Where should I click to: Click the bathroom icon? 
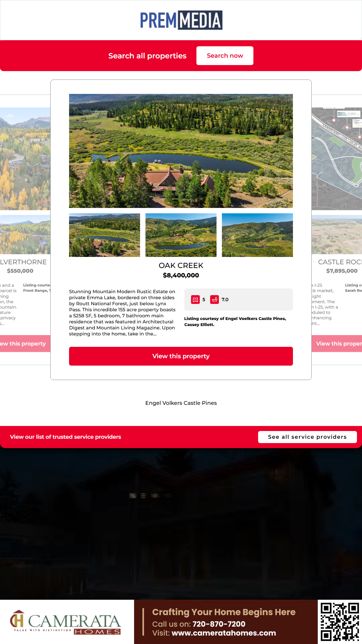click(x=215, y=300)
